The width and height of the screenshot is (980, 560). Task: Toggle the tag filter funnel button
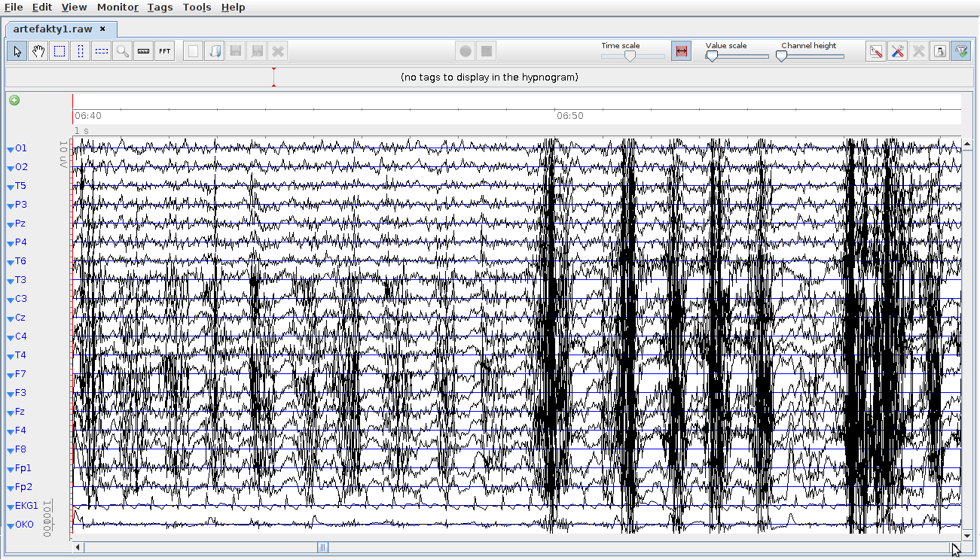click(x=960, y=51)
